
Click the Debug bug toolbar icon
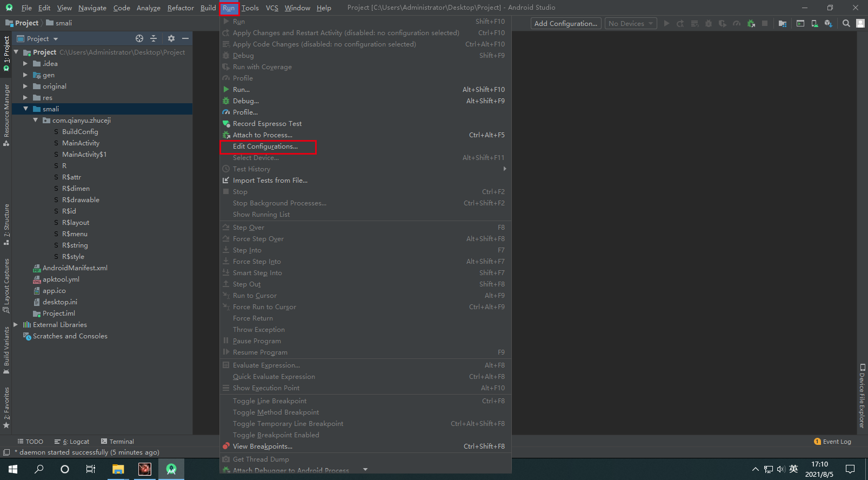tap(709, 23)
